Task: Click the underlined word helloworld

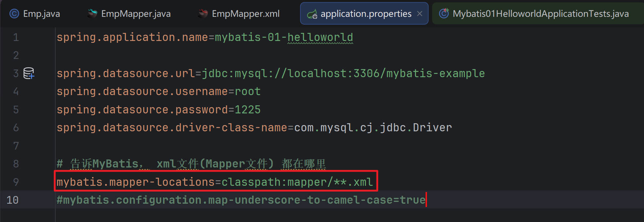Action: (320, 37)
